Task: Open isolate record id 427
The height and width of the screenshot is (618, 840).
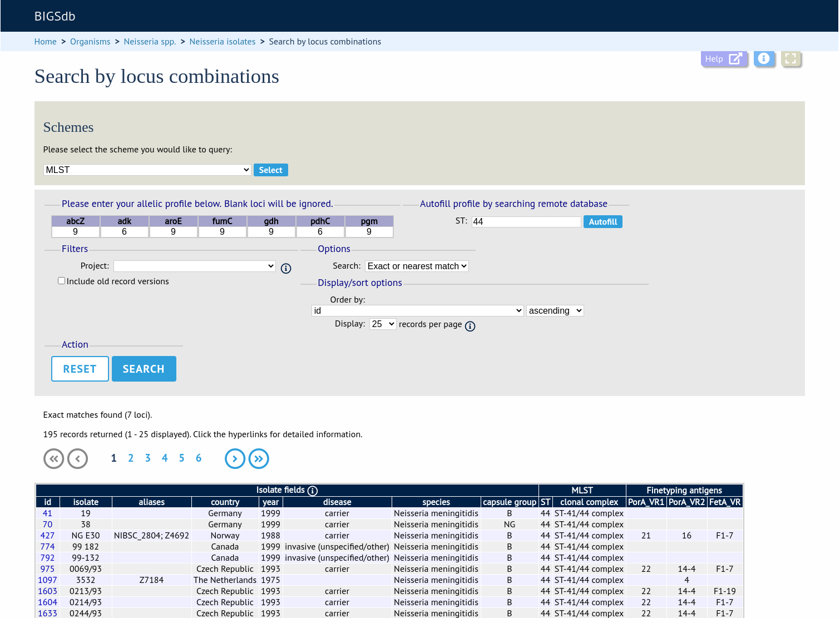Action: click(47, 536)
